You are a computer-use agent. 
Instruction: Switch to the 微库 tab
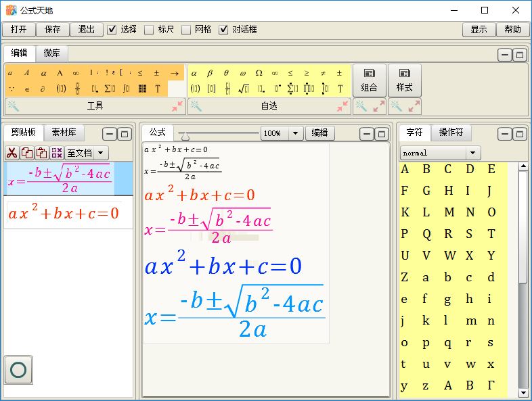51,53
